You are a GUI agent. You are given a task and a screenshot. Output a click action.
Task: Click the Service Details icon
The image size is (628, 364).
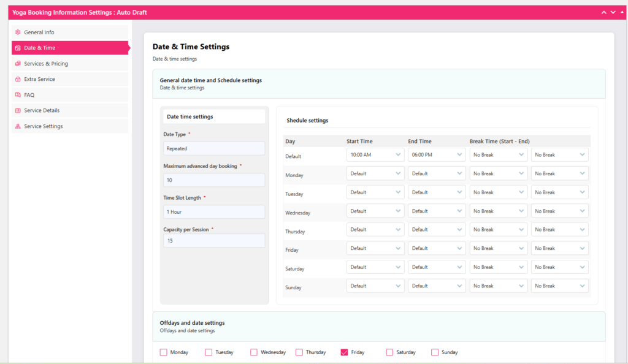[18, 110]
